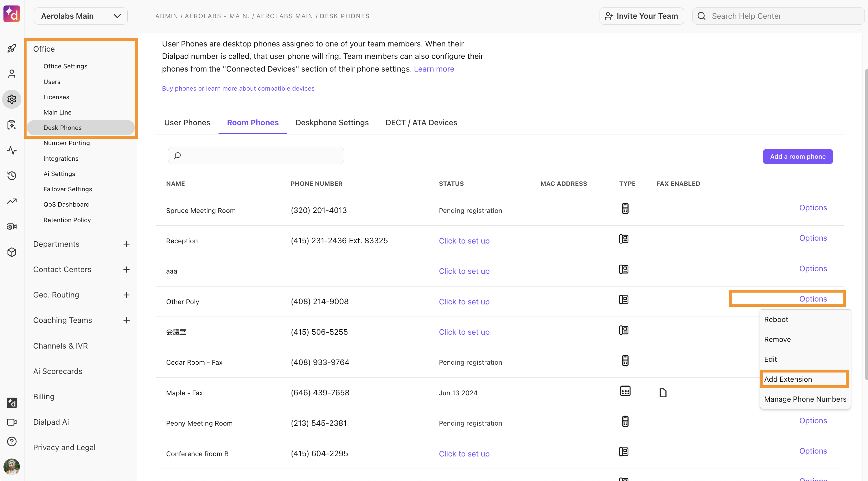Click the magnifier icon in room phones search

178,155
